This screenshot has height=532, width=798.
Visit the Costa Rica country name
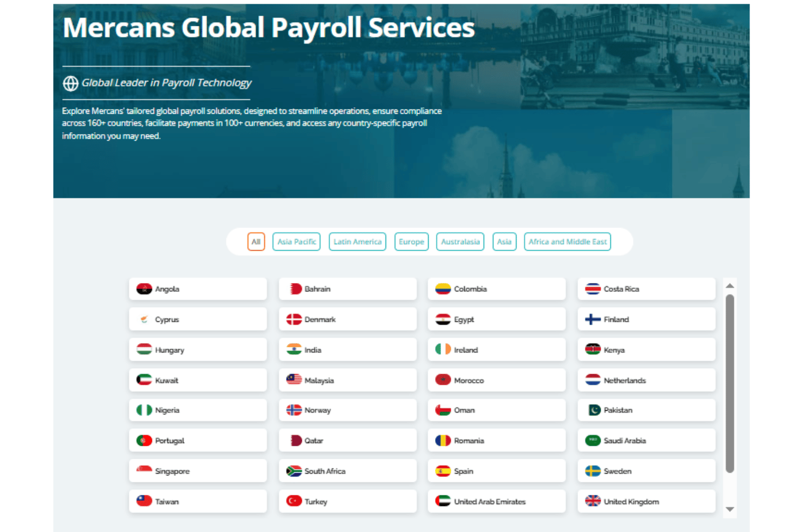point(621,289)
